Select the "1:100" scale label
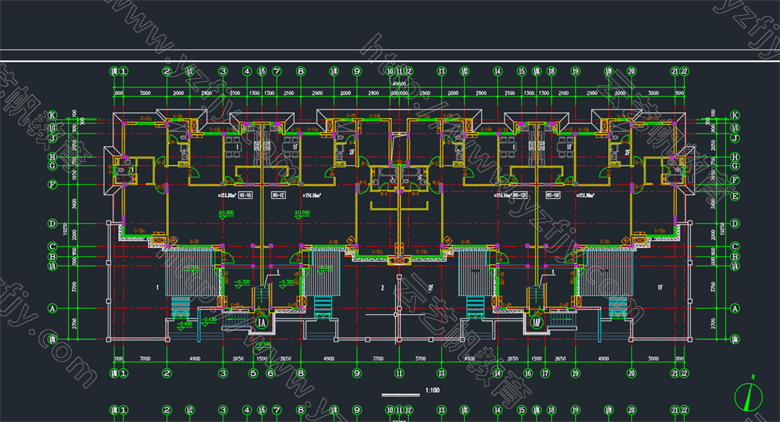 pos(432,391)
